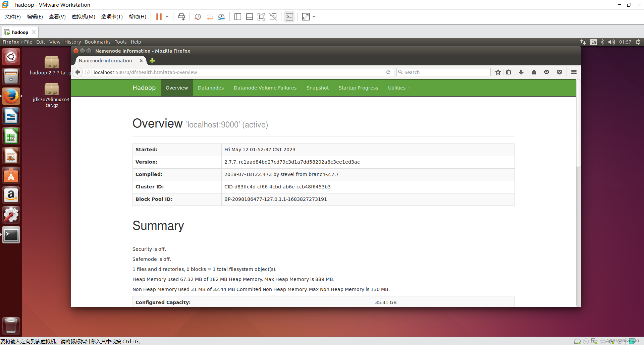Close the Namenode information tab
The image size is (644, 345).
pos(141,61)
